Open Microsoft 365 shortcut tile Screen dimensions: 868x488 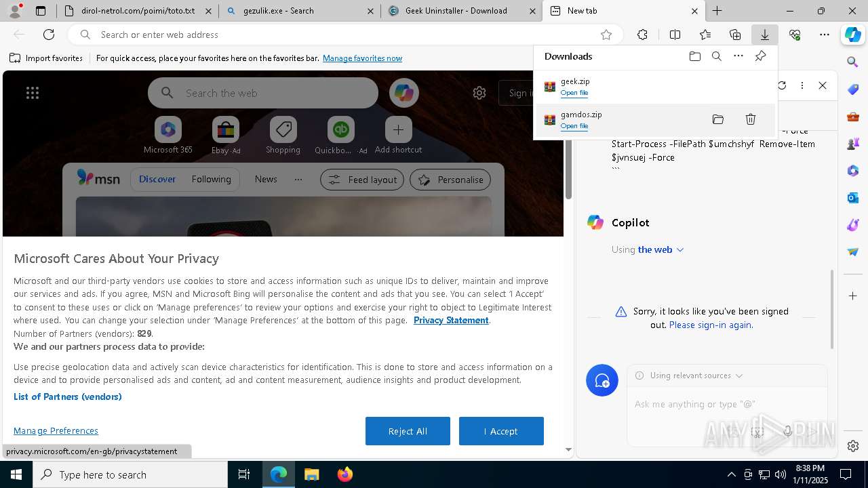coord(168,136)
